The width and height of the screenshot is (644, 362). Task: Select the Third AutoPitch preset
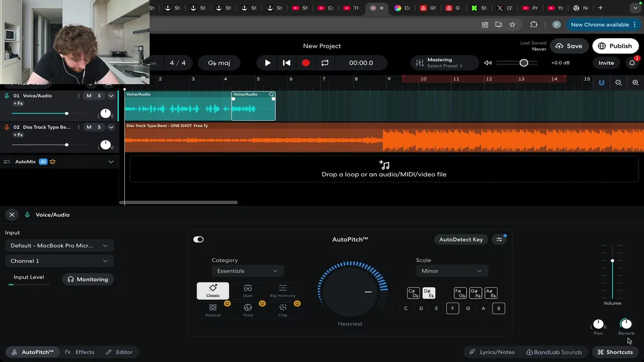tap(248, 310)
